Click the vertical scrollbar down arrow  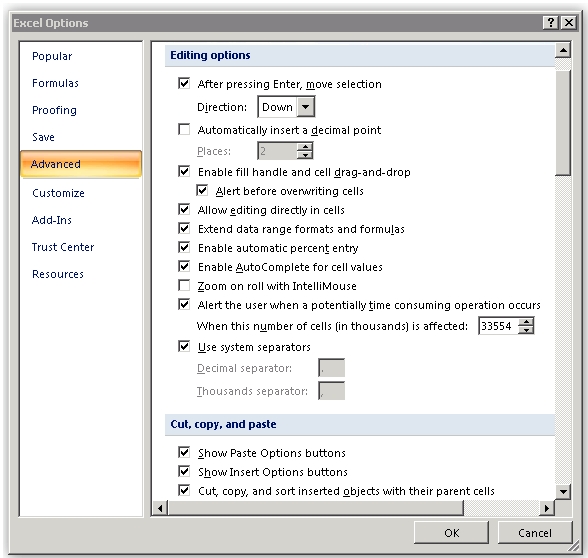pos(563,491)
